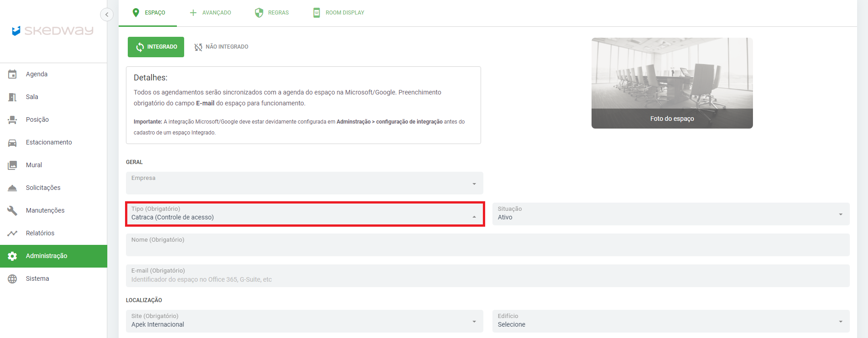Click the Sala door icon
This screenshot has width=868, height=338.
pyautogui.click(x=12, y=97)
